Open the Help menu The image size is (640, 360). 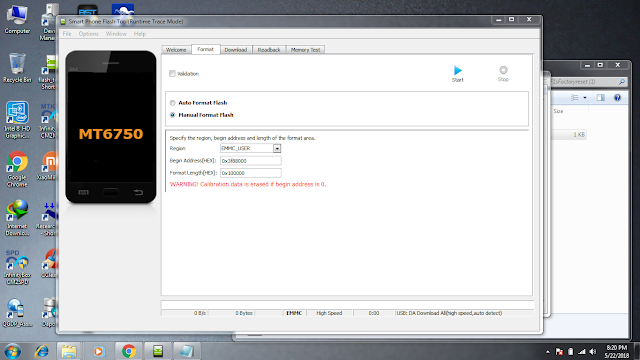[140, 34]
